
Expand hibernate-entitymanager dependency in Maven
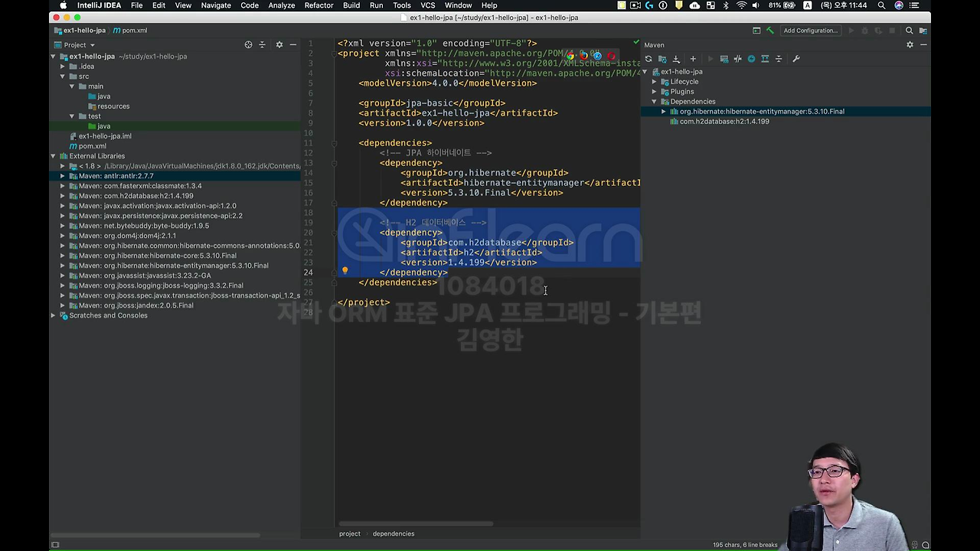point(664,112)
